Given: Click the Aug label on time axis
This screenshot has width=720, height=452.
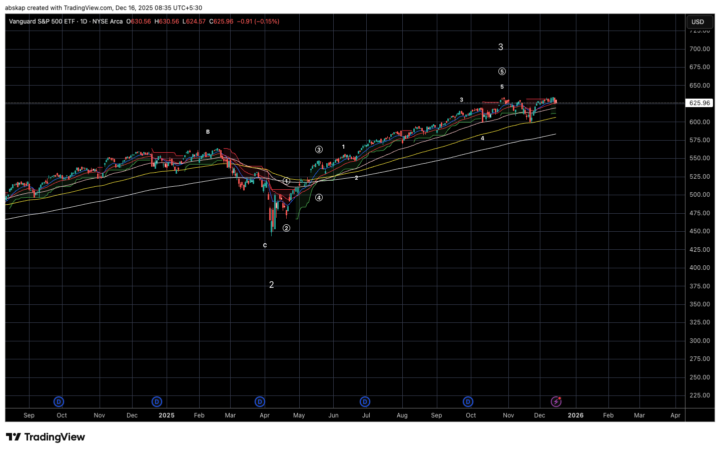Looking at the screenshot, I should click(402, 415).
